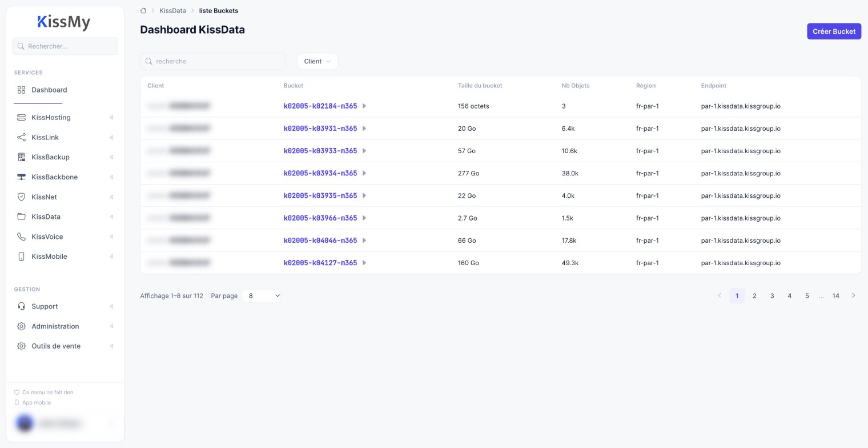Click the 49.3k object count cell

tap(570, 263)
